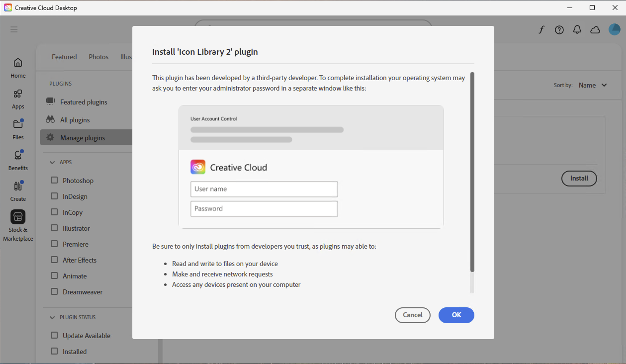Open the Fonts icon in header
The width and height of the screenshot is (626, 364).
541,30
